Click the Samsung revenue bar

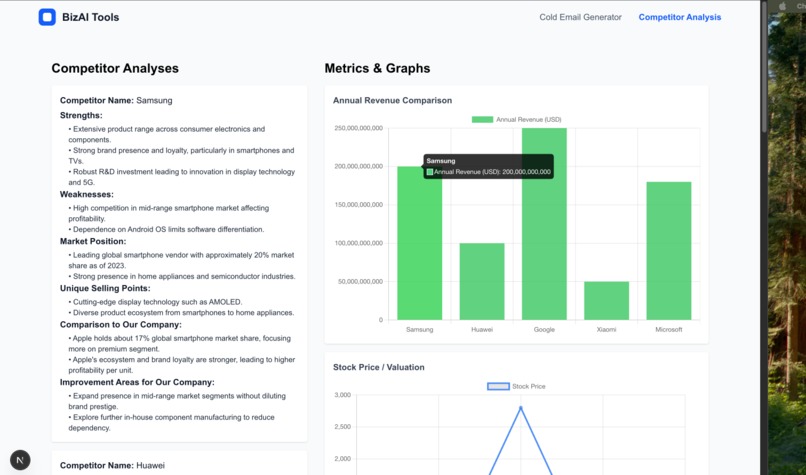(419, 243)
